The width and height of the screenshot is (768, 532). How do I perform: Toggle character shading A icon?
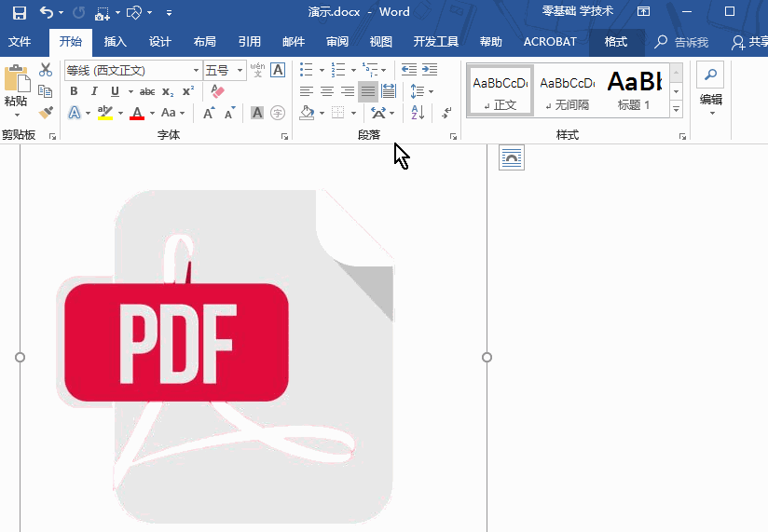click(257, 113)
